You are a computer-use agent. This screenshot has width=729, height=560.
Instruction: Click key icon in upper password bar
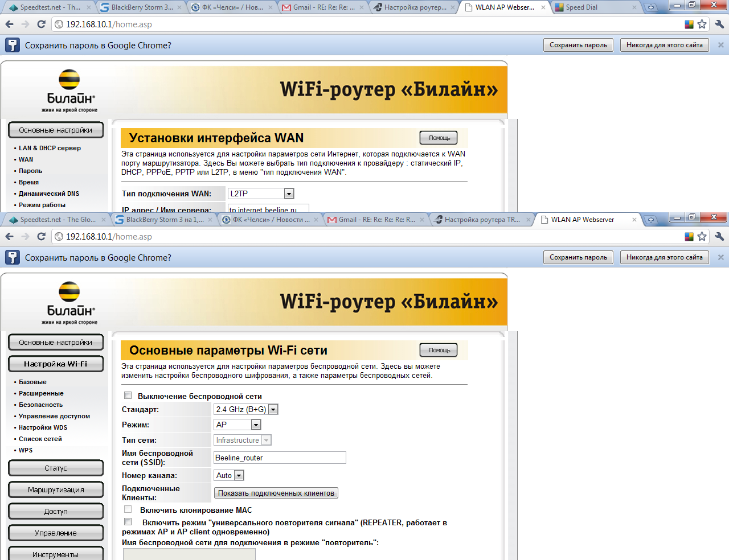(x=12, y=45)
